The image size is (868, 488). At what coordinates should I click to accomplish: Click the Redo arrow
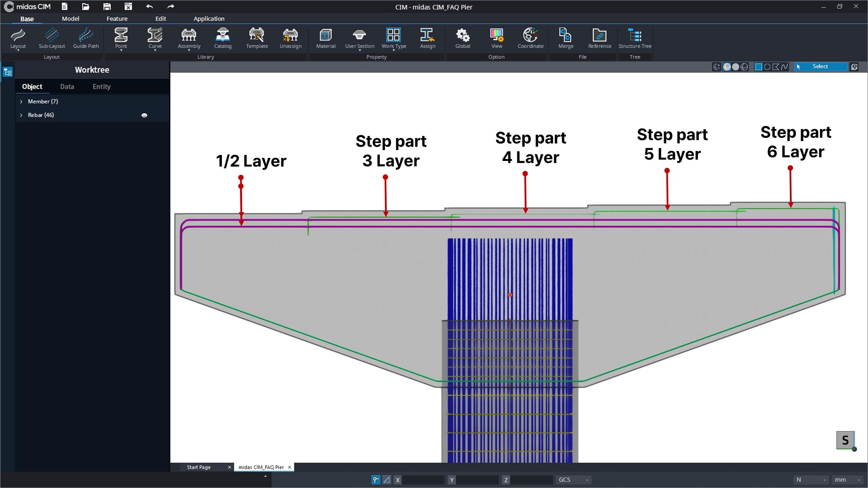tap(171, 7)
